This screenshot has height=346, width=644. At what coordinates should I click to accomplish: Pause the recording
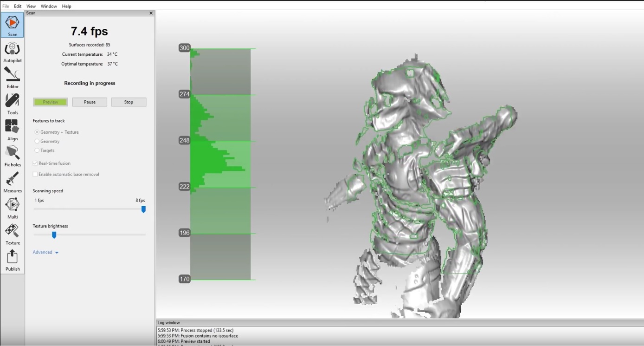click(90, 102)
